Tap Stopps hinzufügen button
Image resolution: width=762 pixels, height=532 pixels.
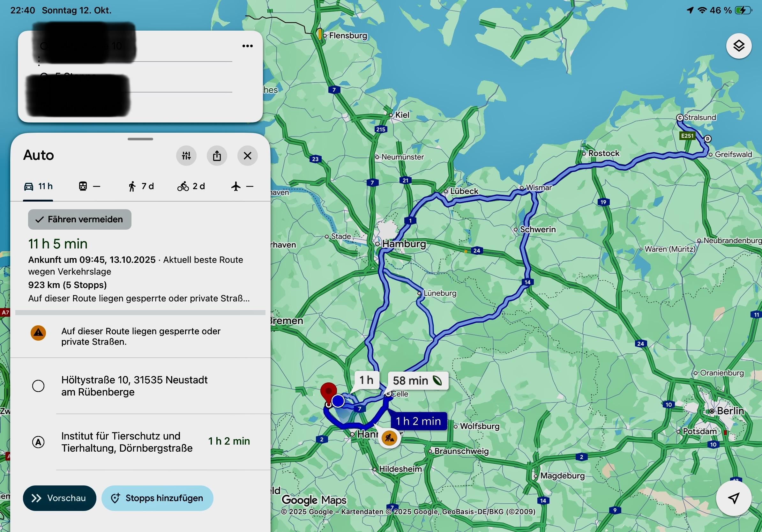(x=157, y=498)
